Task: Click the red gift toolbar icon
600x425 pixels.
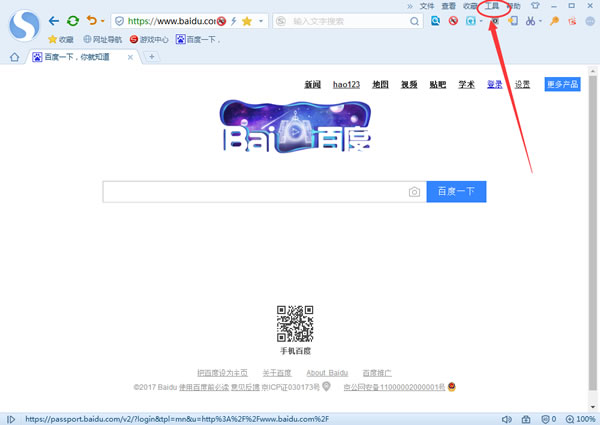Action: (x=572, y=21)
